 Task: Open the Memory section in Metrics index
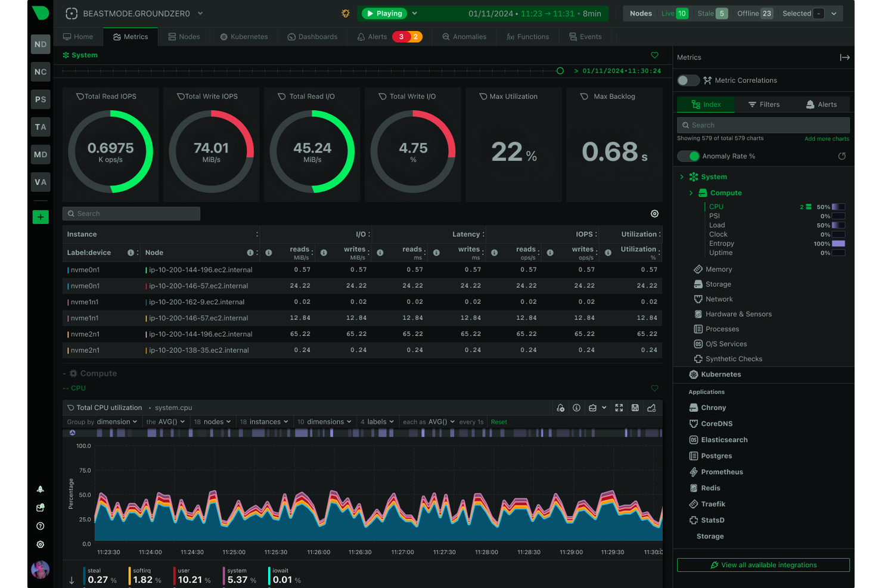[718, 269]
